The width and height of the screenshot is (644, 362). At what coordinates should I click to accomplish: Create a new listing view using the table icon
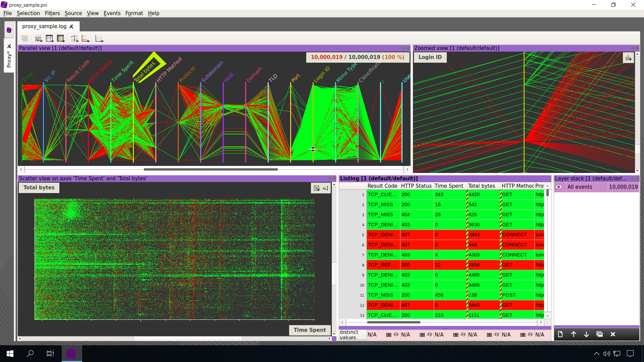[49, 38]
